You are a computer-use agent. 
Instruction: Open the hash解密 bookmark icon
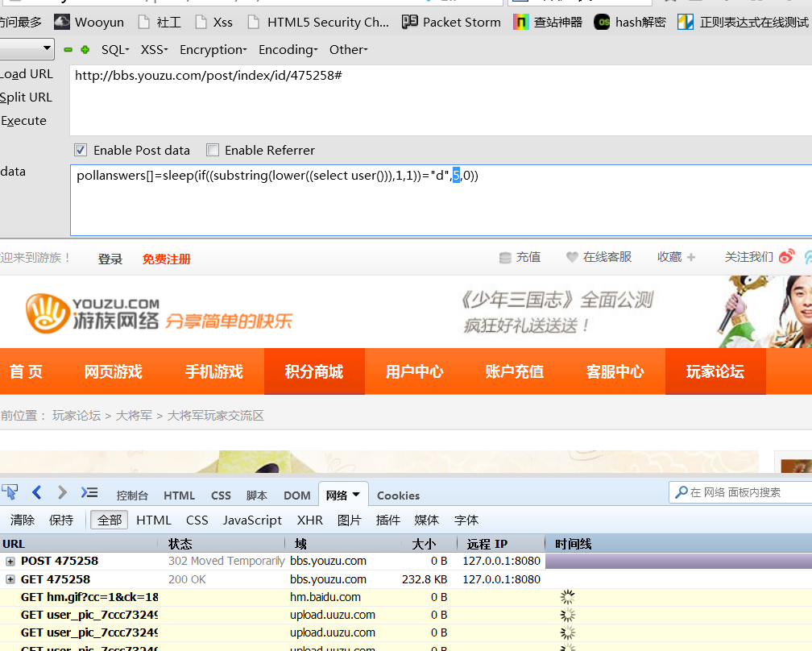point(602,23)
